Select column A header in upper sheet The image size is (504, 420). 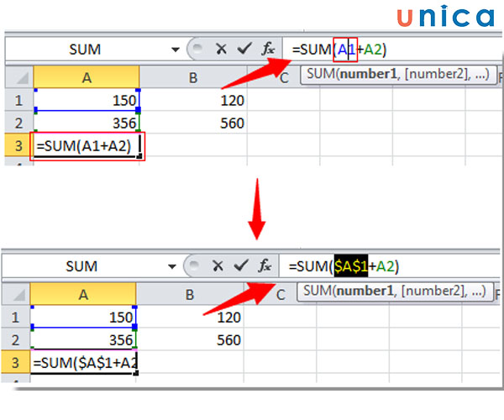click(x=87, y=78)
